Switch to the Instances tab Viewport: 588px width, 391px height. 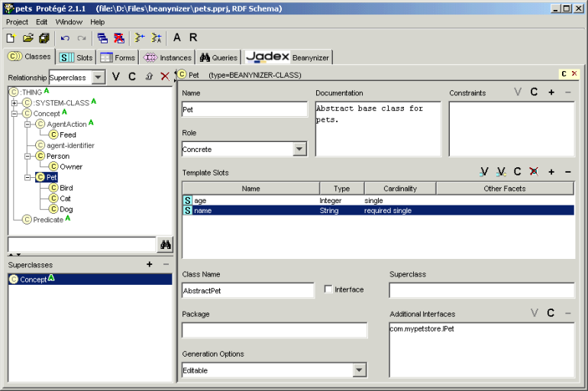point(168,58)
